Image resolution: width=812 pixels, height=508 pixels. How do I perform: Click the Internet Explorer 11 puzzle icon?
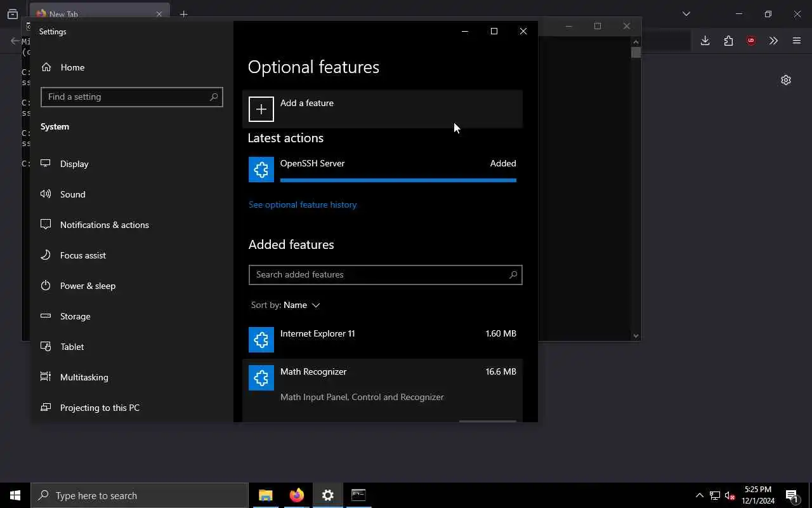pyautogui.click(x=261, y=340)
